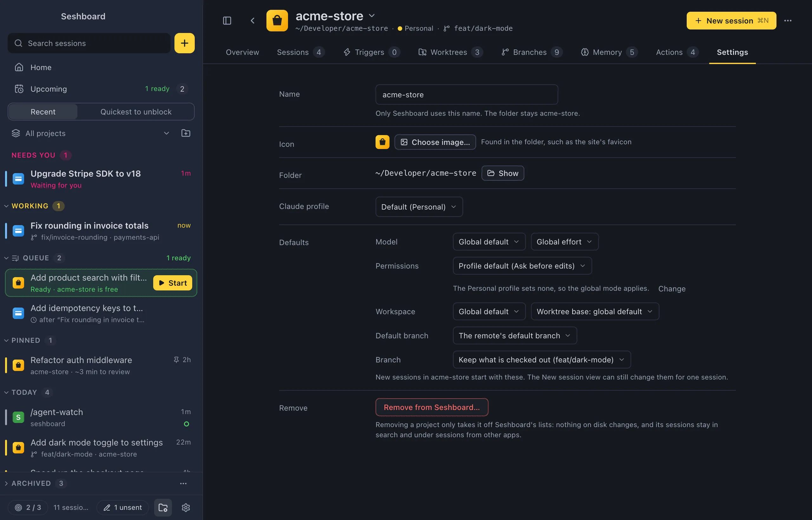Switch to the Sessions tab

point(301,52)
